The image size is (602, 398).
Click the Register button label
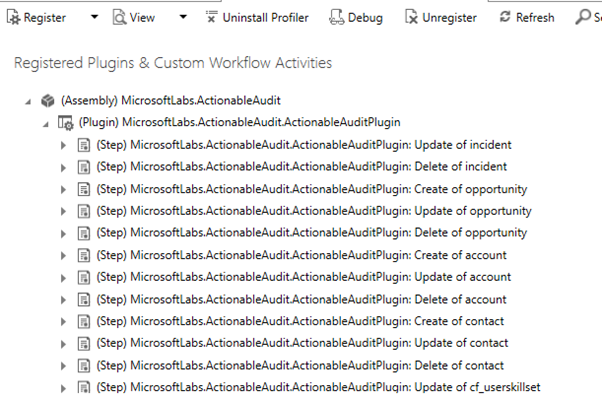point(45,18)
